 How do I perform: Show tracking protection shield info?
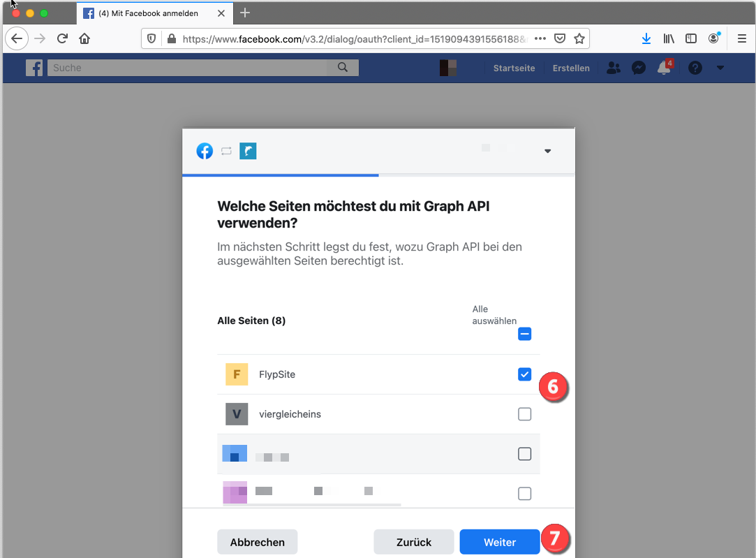tap(151, 38)
